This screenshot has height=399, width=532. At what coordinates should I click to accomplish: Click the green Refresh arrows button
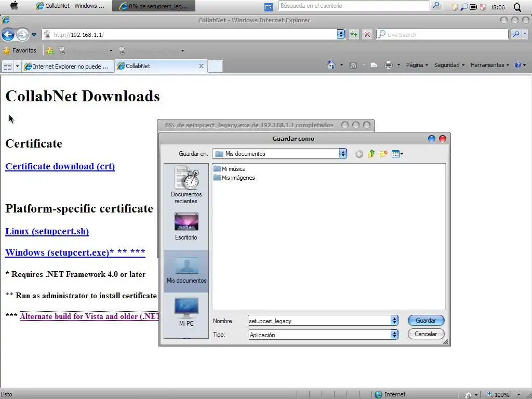(x=354, y=34)
